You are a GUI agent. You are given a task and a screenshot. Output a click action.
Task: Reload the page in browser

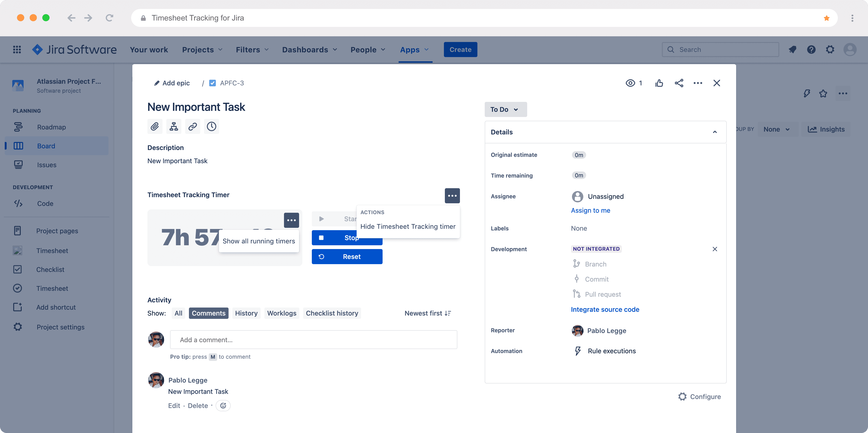109,18
